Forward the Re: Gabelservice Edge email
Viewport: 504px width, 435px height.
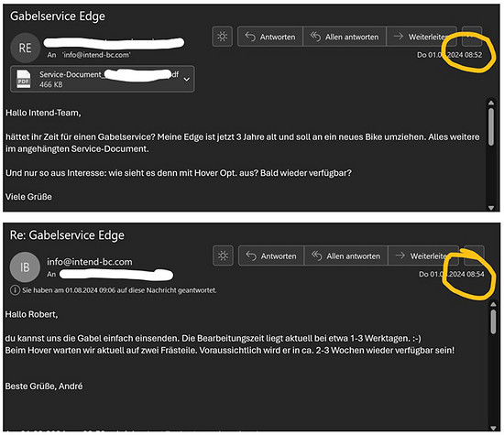(423, 256)
